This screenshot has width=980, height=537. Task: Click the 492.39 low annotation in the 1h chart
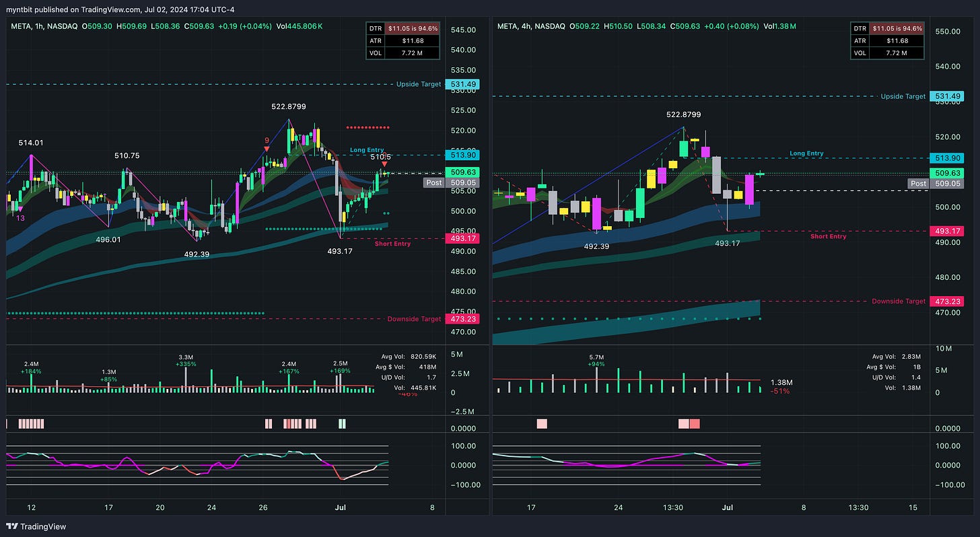(197, 254)
